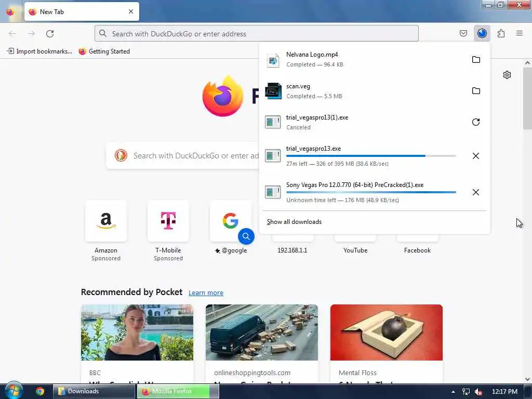Viewport: 532px width, 399px height.
Task: Switch to Mozilla Firefox taskbar button
Action: coord(178,391)
